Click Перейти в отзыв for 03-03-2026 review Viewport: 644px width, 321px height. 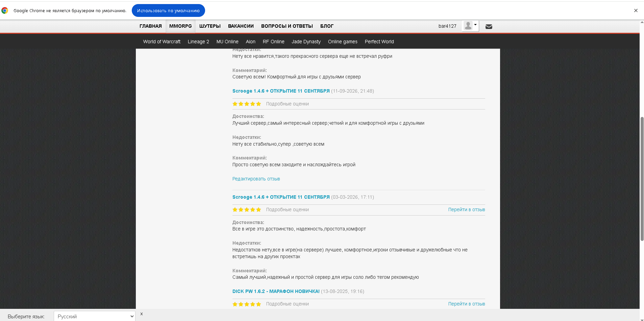click(466, 209)
